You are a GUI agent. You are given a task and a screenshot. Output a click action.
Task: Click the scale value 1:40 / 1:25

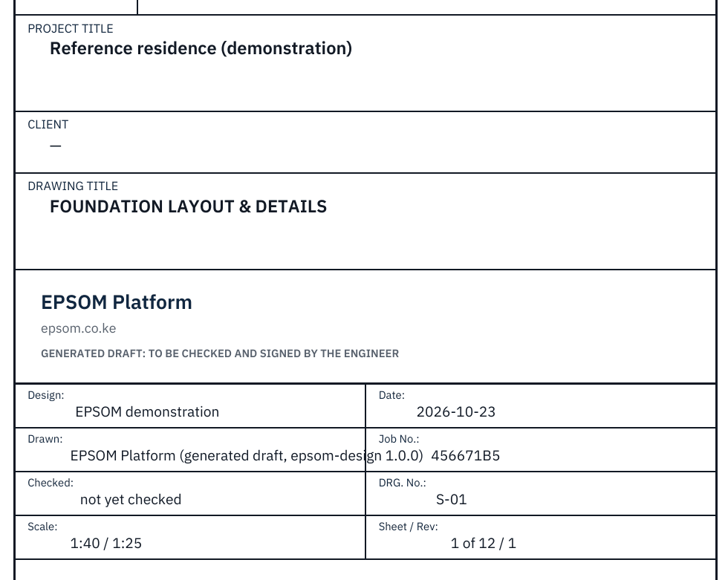click(x=105, y=544)
